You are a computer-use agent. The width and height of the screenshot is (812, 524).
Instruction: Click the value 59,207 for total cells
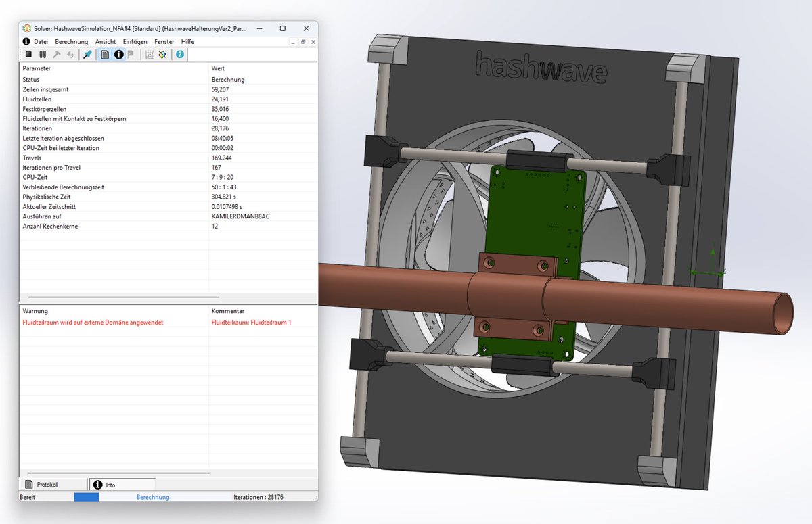220,89
